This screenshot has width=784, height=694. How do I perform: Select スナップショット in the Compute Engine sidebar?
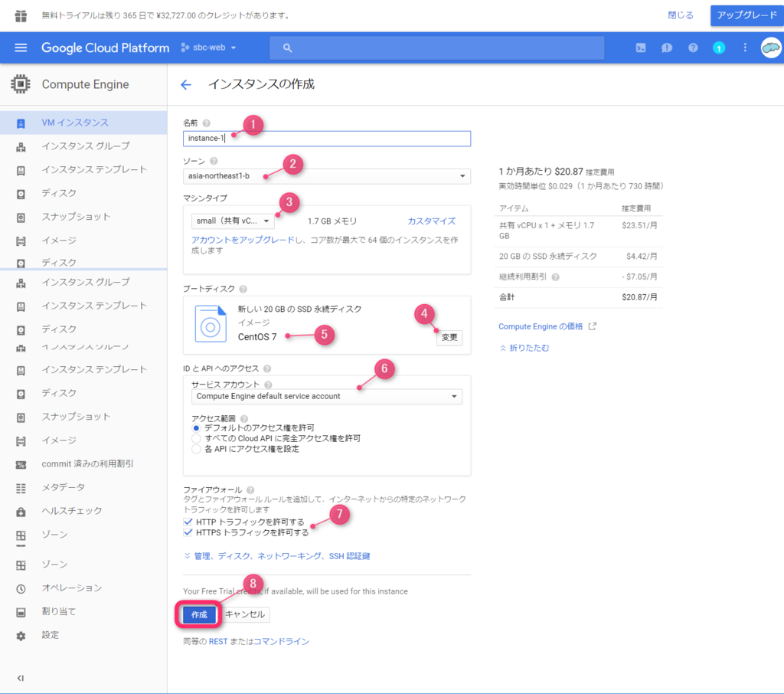coord(71,216)
